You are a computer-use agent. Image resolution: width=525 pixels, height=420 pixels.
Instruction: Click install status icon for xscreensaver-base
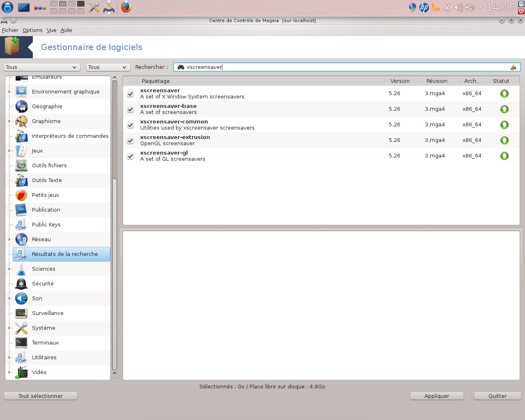pyautogui.click(x=504, y=109)
